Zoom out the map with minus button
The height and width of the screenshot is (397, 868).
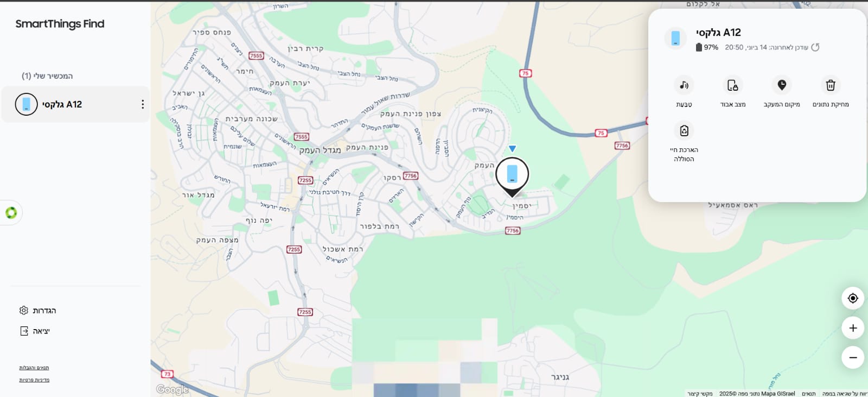853,357
